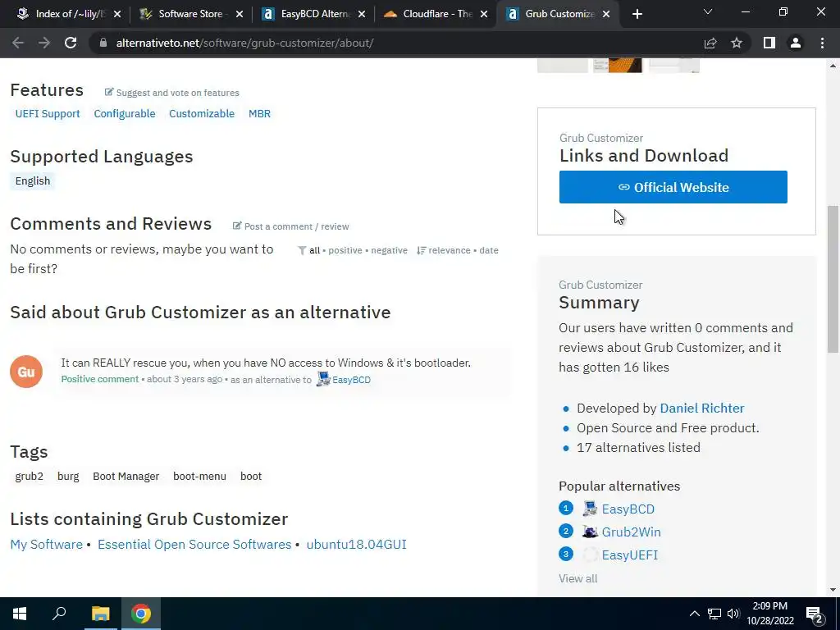Image resolution: width=840 pixels, height=630 pixels.
Task: Click the boot tag
Action: click(x=251, y=477)
